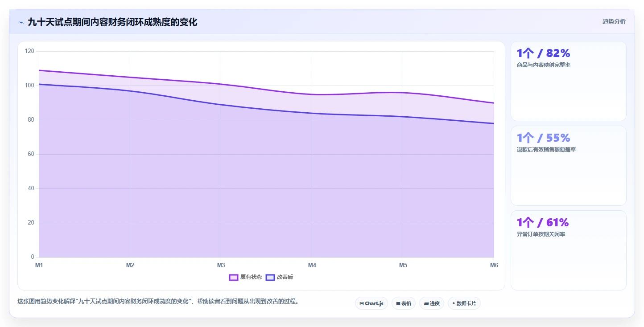
Task: Click the 60 y-axis label
Action: [31, 154]
